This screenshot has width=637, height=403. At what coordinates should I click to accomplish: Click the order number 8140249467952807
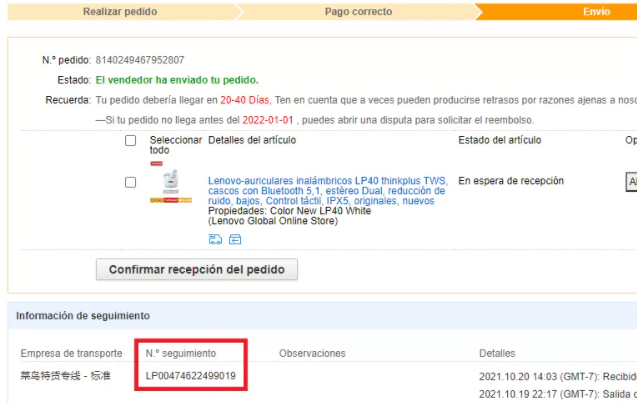(x=139, y=60)
